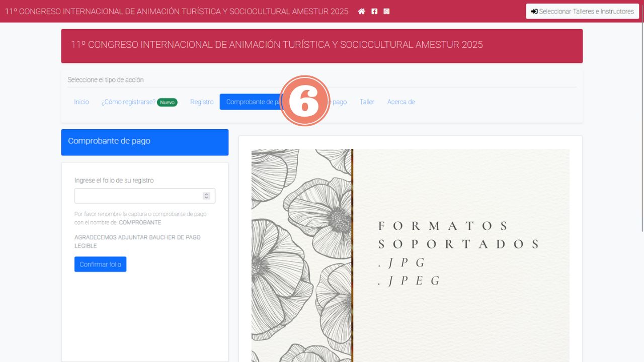
Task: Click the congress title in the top navbar
Action: pyautogui.click(x=177, y=11)
